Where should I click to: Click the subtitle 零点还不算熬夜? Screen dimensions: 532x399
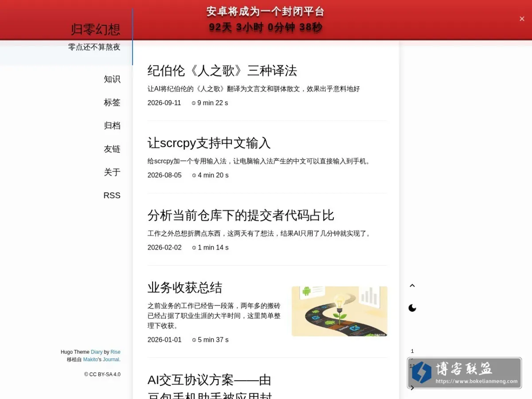[94, 47]
